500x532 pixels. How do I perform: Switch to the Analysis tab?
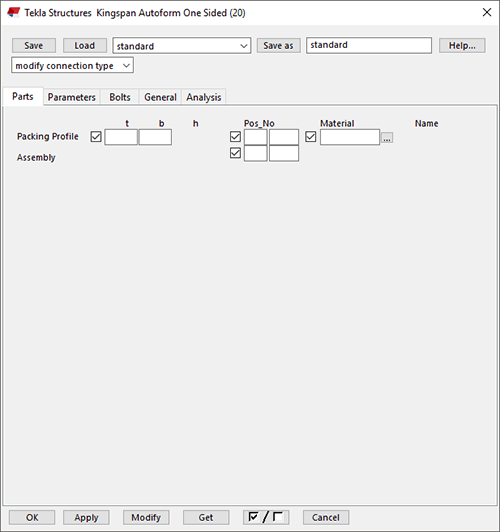click(204, 97)
